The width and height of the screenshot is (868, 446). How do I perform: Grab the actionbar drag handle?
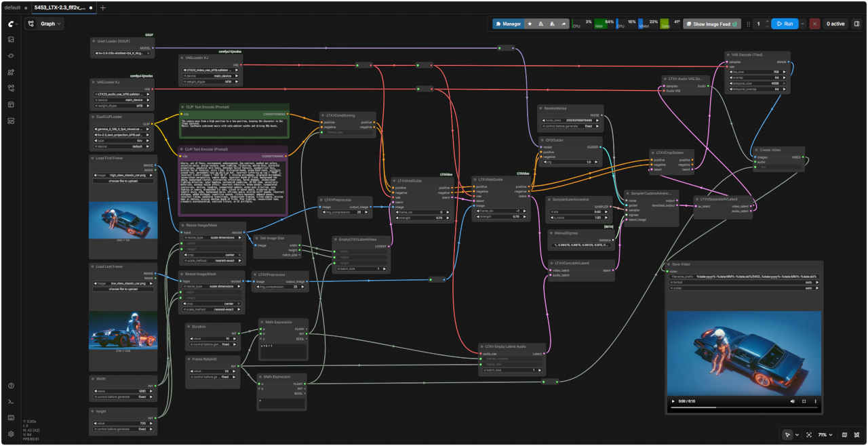click(748, 24)
